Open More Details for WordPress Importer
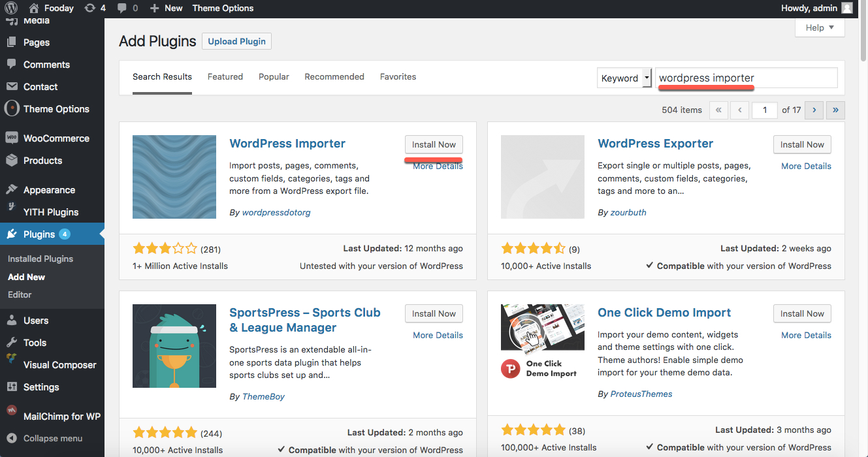Screen dimensions: 868x457 pos(438,166)
